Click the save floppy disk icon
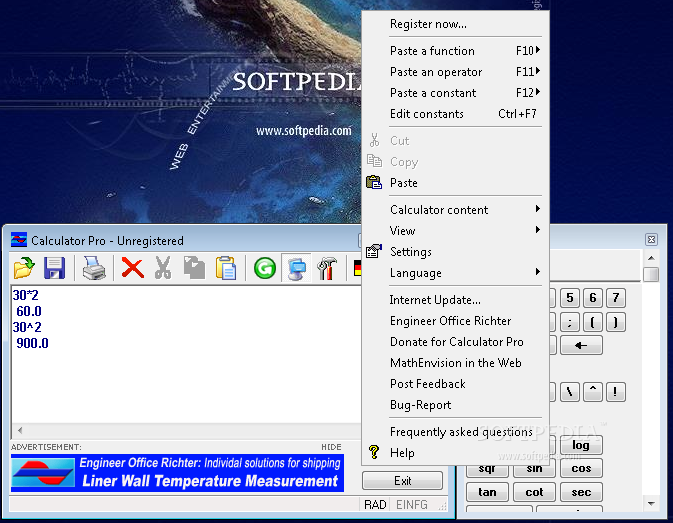The width and height of the screenshot is (673, 523). click(x=55, y=268)
